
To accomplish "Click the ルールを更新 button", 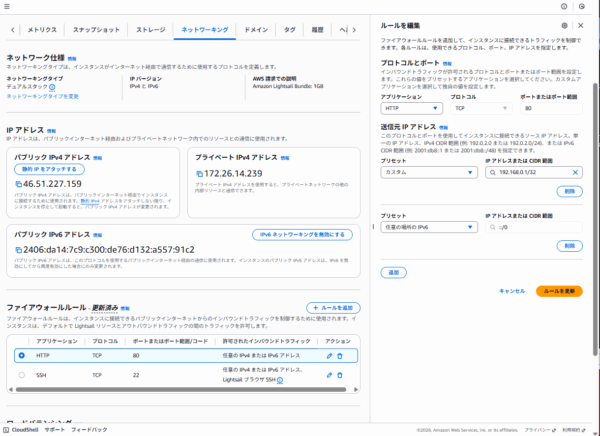I will tap(559, 291).
